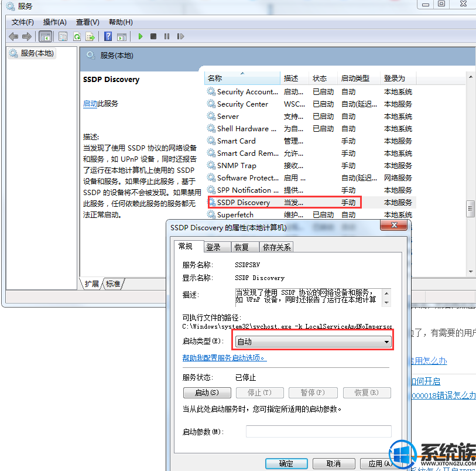Click the Stop Service square icon
Screen dimensions: 476x471
153,36
